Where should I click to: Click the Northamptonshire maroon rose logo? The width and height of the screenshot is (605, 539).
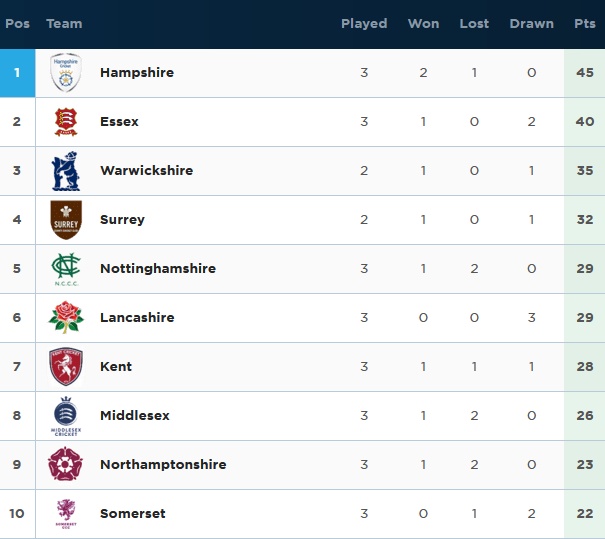click(x=65, y=464)
